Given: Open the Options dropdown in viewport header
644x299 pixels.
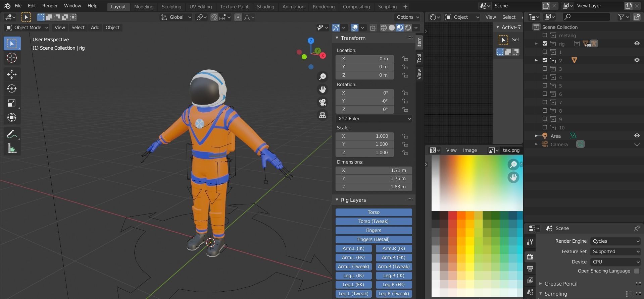Looking at the screenshot, I should point(408,17).
